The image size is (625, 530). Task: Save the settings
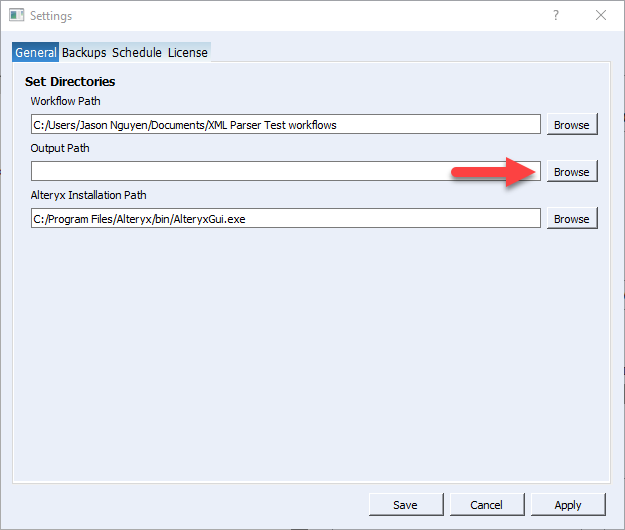405,505
